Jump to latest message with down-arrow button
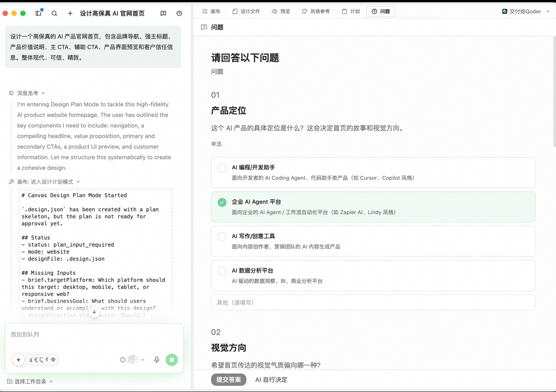Viewport: 556px width, 392px height. [94, 312]
